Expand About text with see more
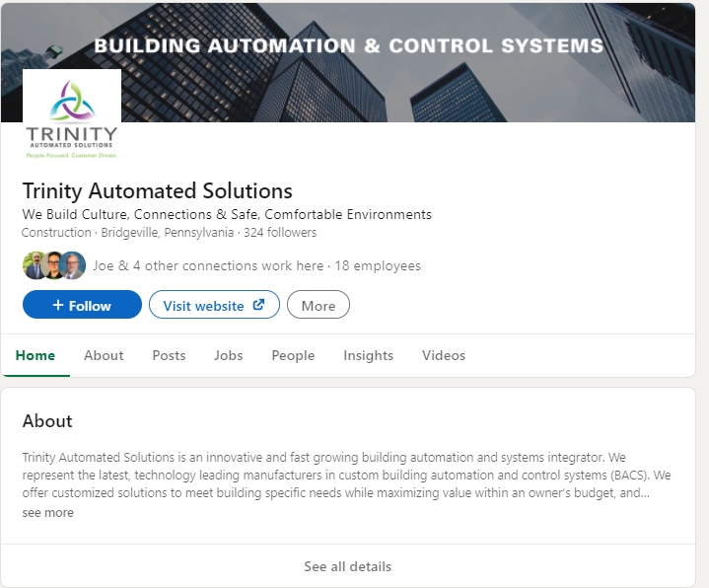Screen dimensions: 709x588 coord(48,512)
